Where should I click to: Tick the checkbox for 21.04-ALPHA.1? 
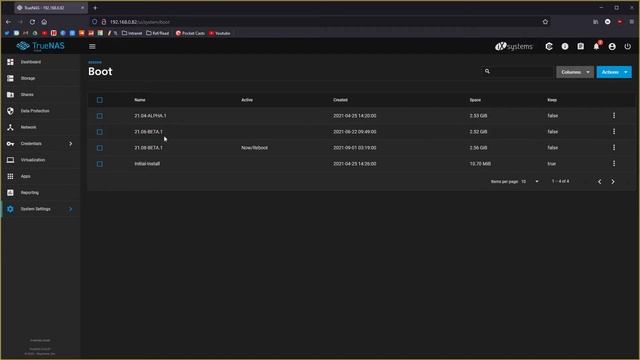[x=100, y=116]
